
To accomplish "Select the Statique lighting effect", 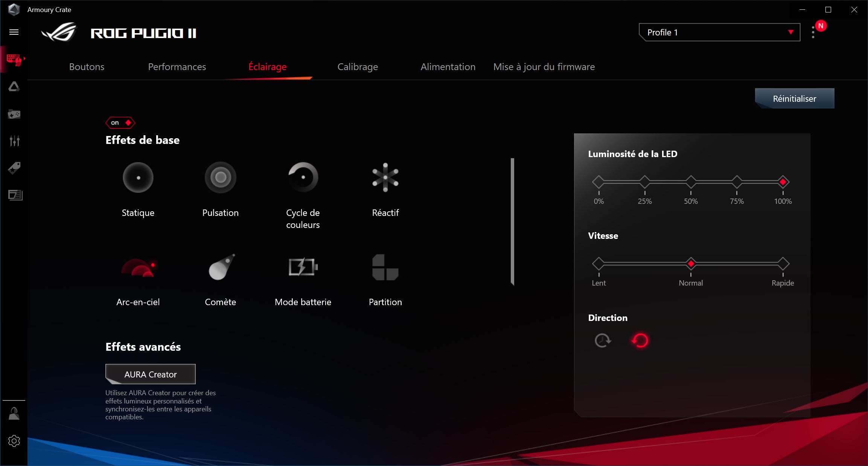I will (138, 178).
